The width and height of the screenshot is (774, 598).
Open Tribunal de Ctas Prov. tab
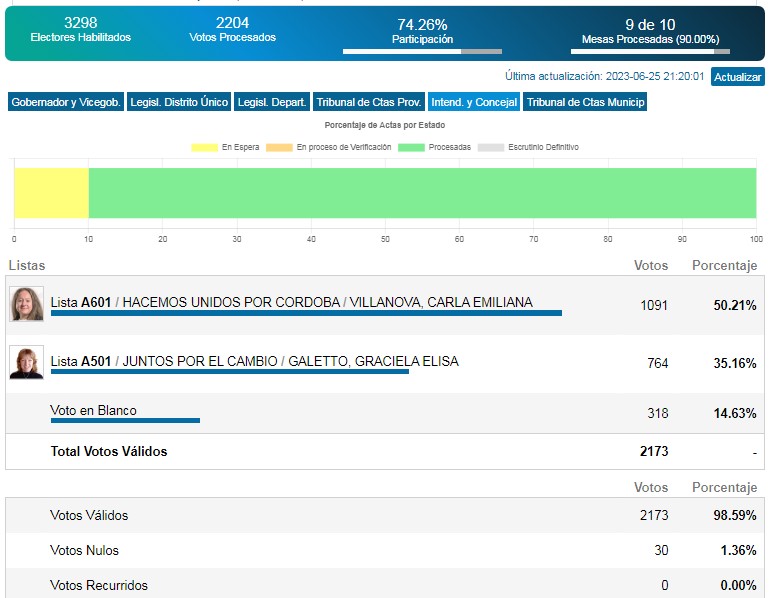368,102
